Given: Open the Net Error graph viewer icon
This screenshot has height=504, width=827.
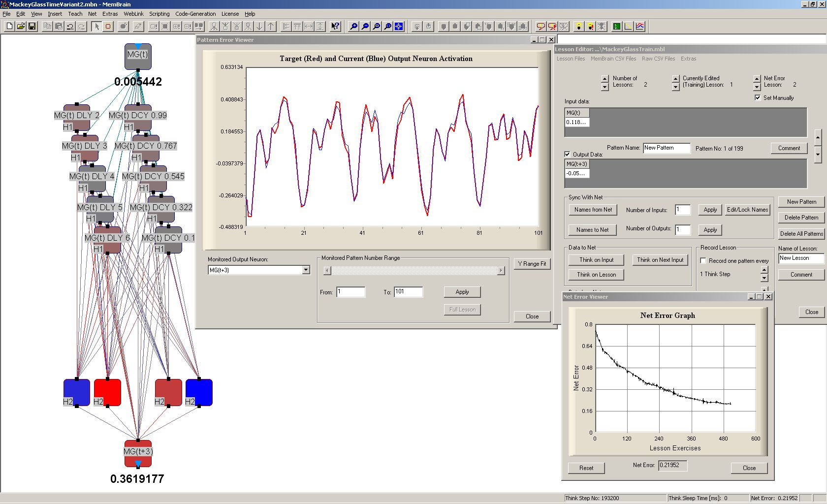Looking at the screenshot, I should point(628,27).
